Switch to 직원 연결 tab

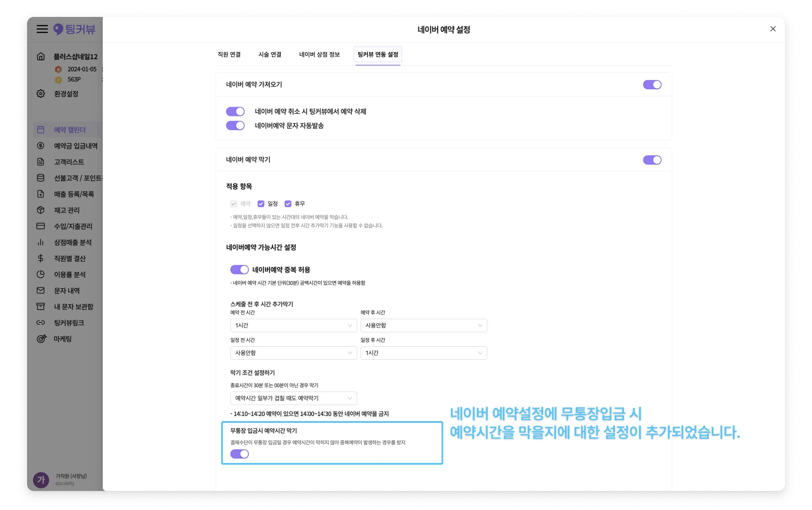click(x=229, y=55)
